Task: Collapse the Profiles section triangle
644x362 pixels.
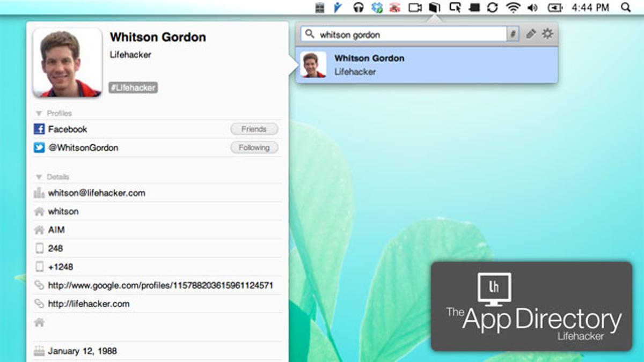Action: click(x=39, y=114)
